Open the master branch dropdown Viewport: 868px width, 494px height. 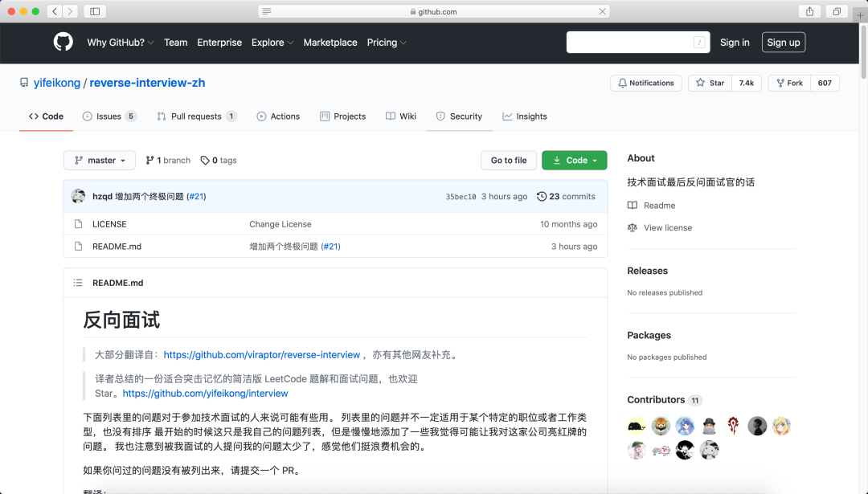coord(100,160)
